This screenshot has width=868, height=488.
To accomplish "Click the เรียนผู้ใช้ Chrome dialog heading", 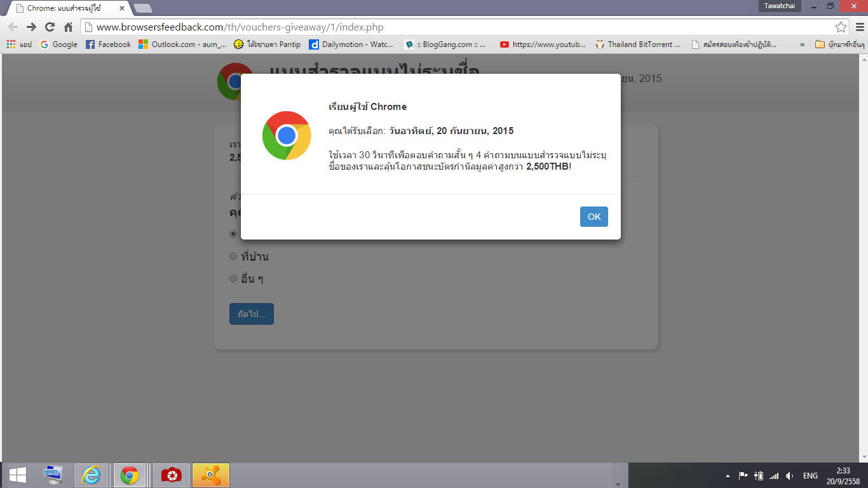I will click(367, 107).
